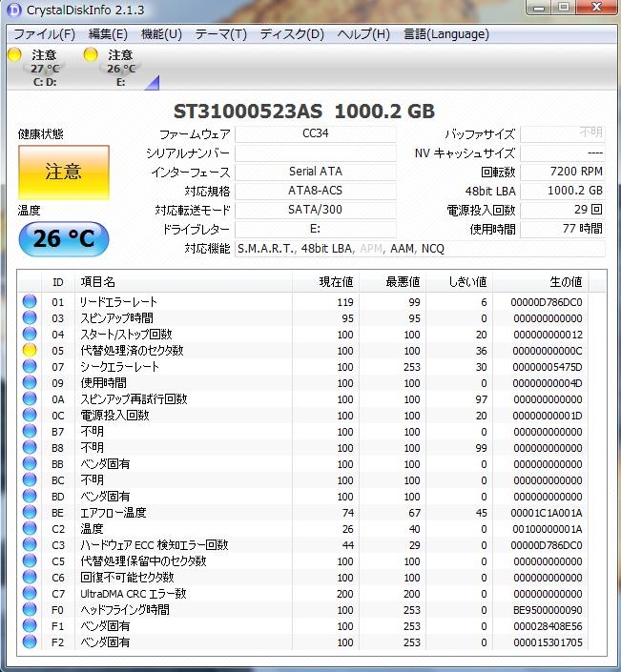Click the blue status icon for 0C 電源投入回数
This screenshot has width=621, height=672.
click(x=30, y=415)
